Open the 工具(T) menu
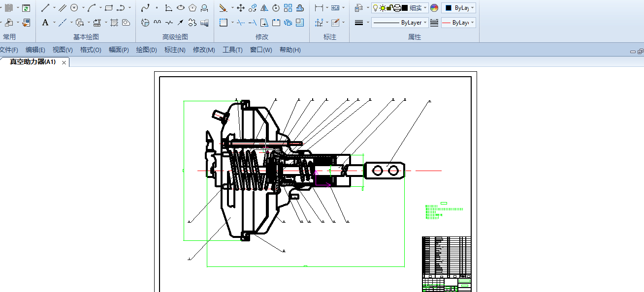This screenshot has height=292, width=644. 232,50
